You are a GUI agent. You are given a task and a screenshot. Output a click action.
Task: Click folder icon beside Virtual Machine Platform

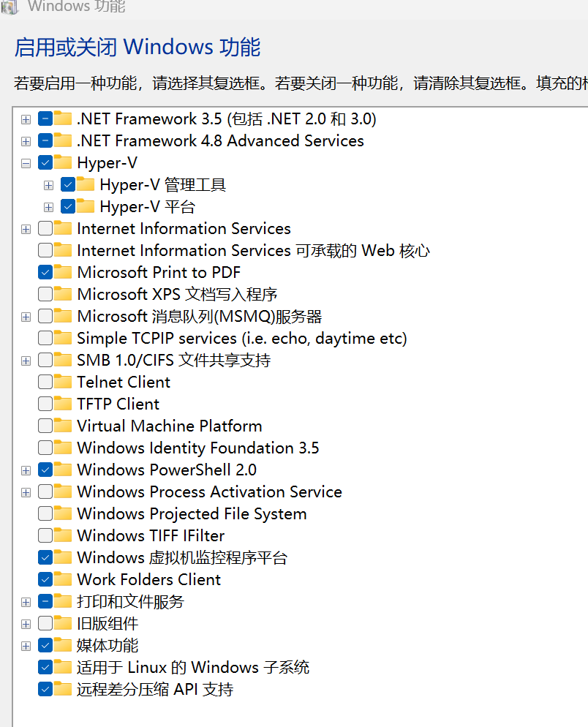(x=63, y=426)
